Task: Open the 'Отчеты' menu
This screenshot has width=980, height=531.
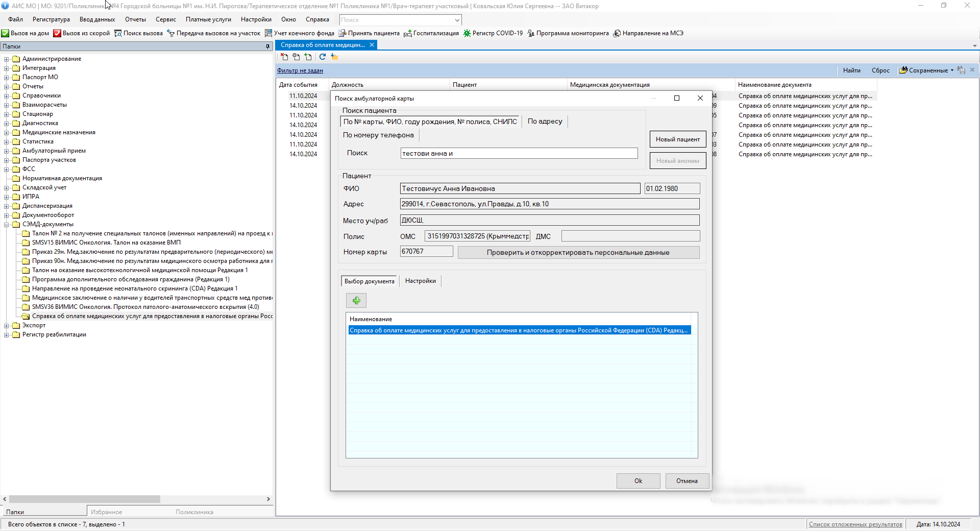Action: coord(135,19)
